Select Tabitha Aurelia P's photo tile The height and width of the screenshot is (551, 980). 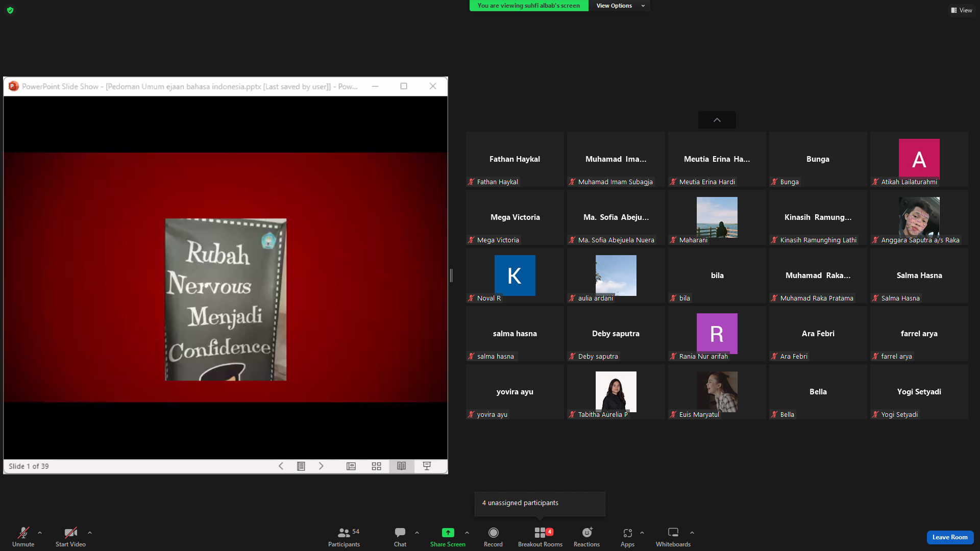[616, 392]
